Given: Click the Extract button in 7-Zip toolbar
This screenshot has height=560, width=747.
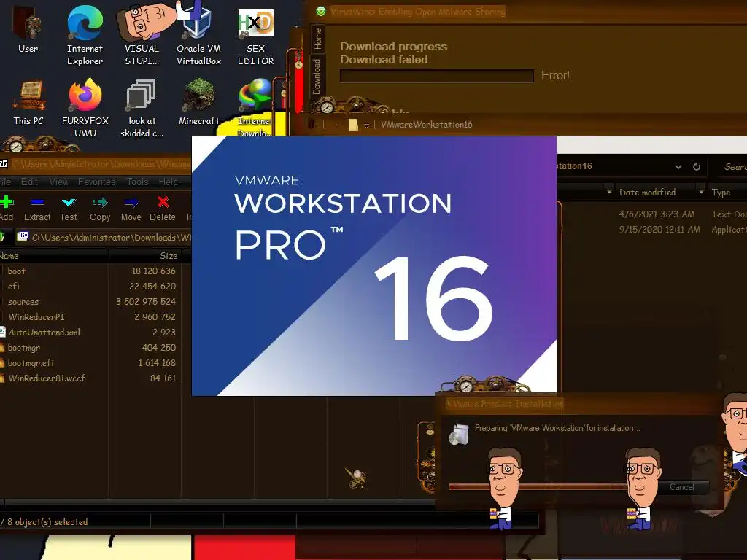Looking at the screenshot, I should 37,209.
